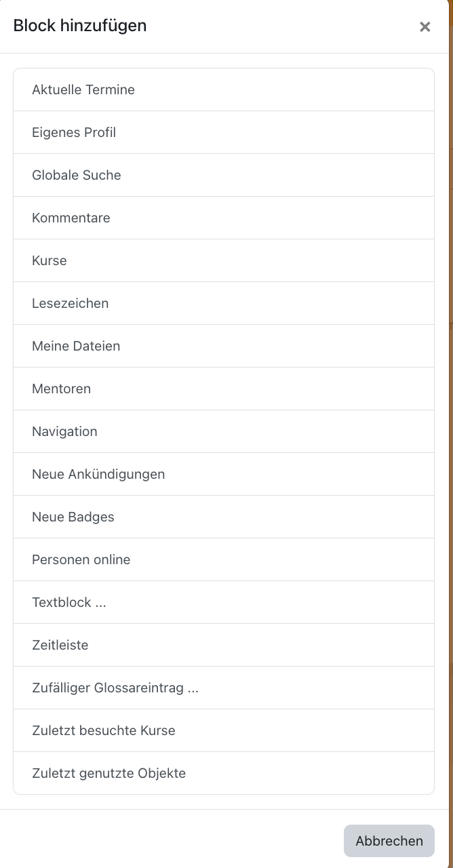This screenshot has height=868, width=453.
Task: Add the Eigenes Profil block
Action: point(224,132)
